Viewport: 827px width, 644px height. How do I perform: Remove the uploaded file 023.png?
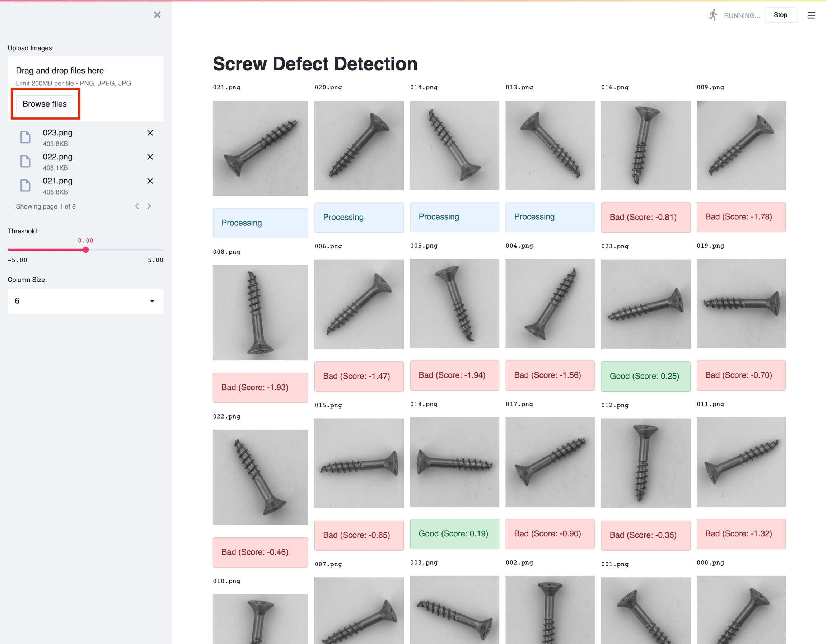150,133
